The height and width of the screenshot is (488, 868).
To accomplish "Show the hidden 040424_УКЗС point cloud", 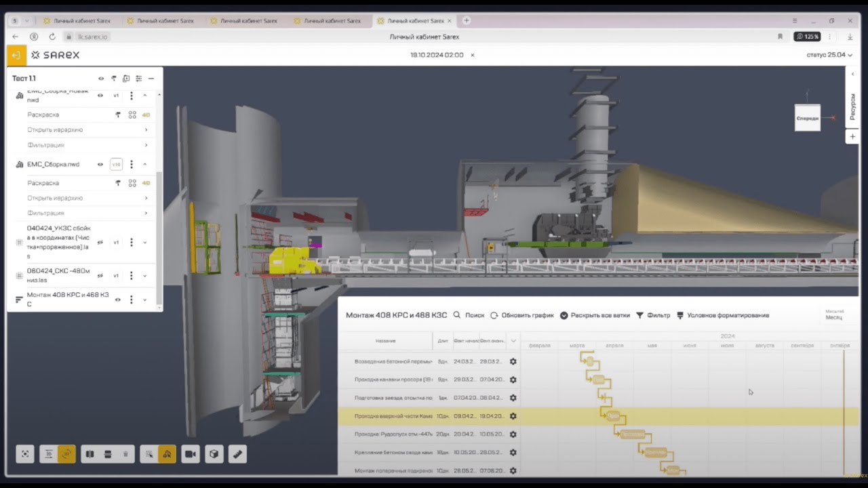I will point(100,242).
